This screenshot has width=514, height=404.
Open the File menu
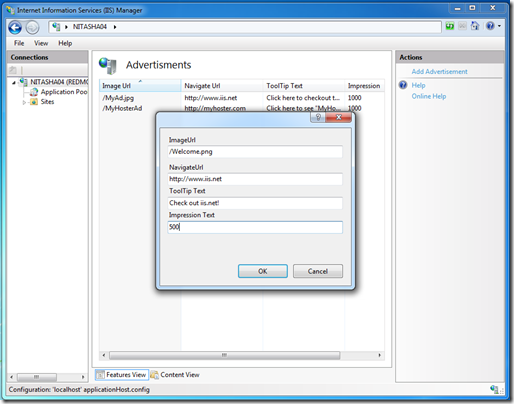[x=19, y=43]
